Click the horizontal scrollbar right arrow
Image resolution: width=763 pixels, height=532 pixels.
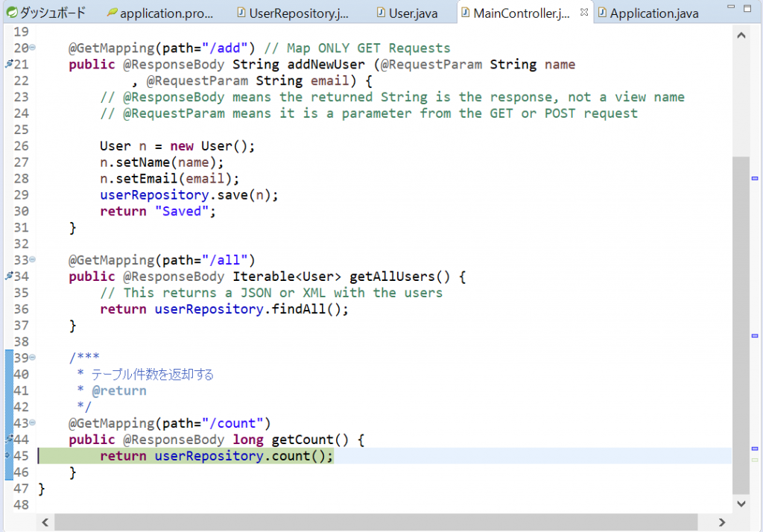tap(722, 522)
